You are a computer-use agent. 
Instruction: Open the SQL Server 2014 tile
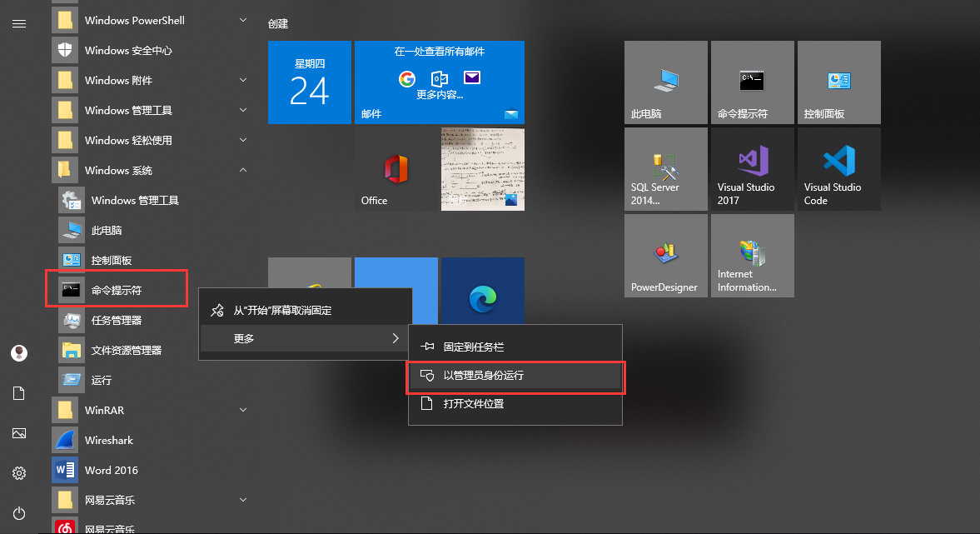[x=665, y=169]
